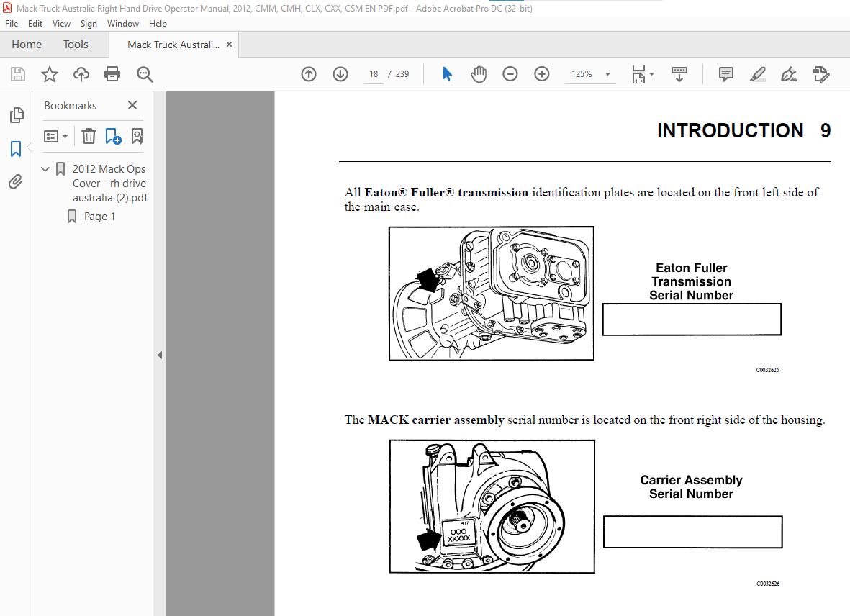
Task: Click the Carrier Assembly Serial Number box
Action: (x=693, y=532)
